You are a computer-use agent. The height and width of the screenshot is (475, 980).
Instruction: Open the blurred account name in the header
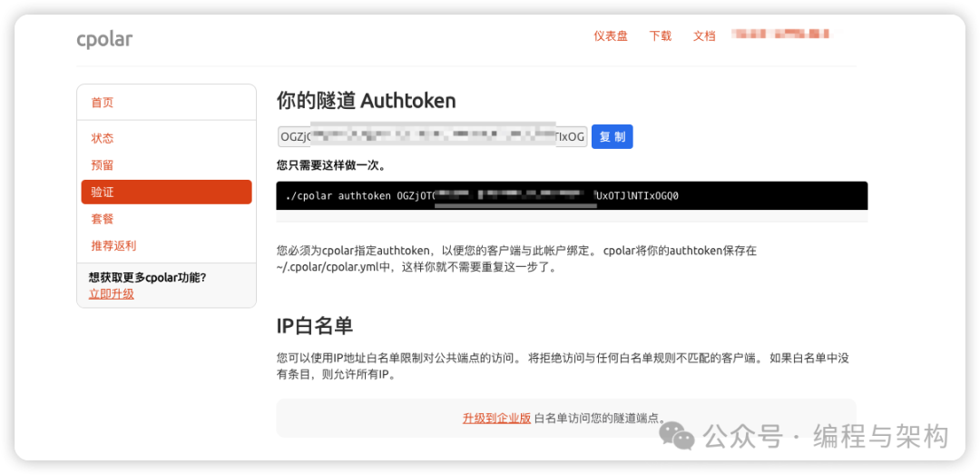tap(782, 35)
